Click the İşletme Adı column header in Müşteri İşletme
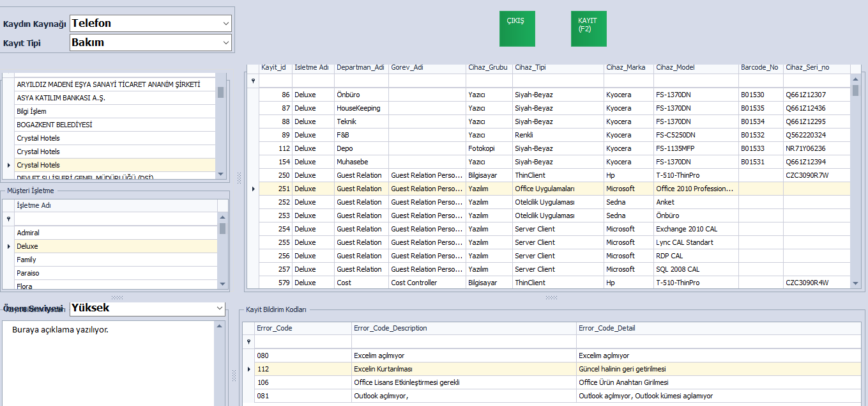 pyautogui.click(x=116, y=205)
